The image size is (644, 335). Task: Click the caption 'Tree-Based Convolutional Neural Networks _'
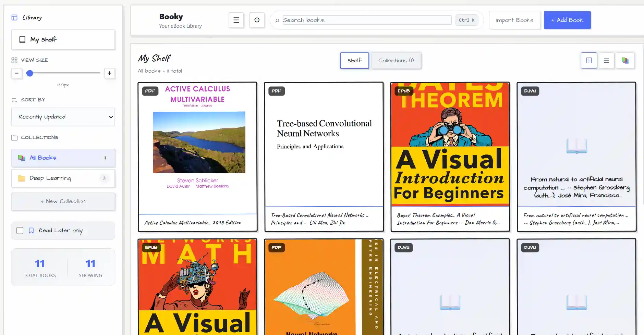(x=319, y=215)
